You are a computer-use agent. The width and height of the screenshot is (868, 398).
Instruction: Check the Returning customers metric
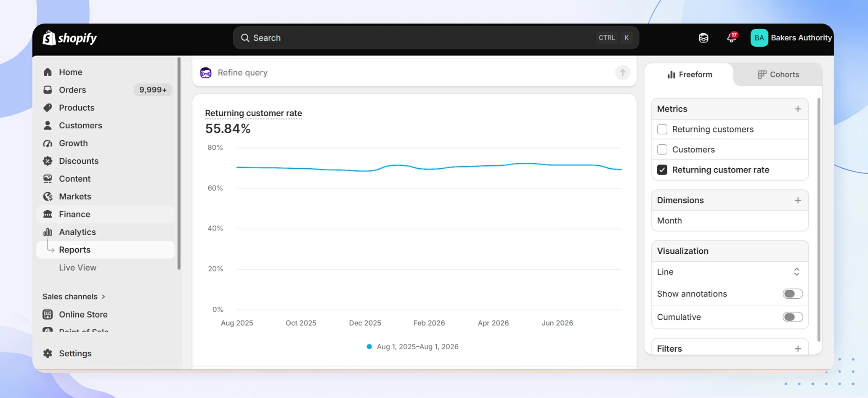662,129
